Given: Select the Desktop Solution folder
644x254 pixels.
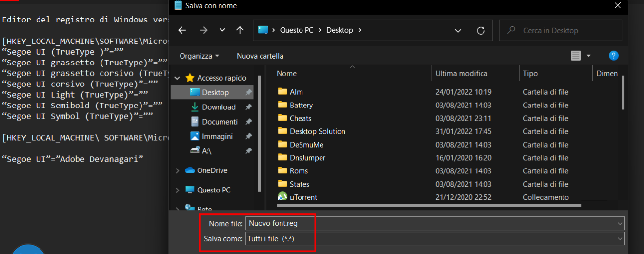Looking at the screenshot, I should (x=317, y=131).
